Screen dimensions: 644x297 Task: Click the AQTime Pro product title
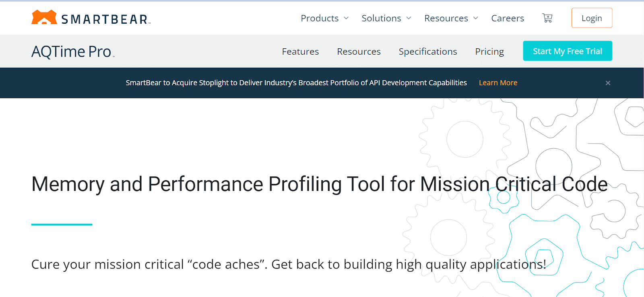(x=72, y=52)
